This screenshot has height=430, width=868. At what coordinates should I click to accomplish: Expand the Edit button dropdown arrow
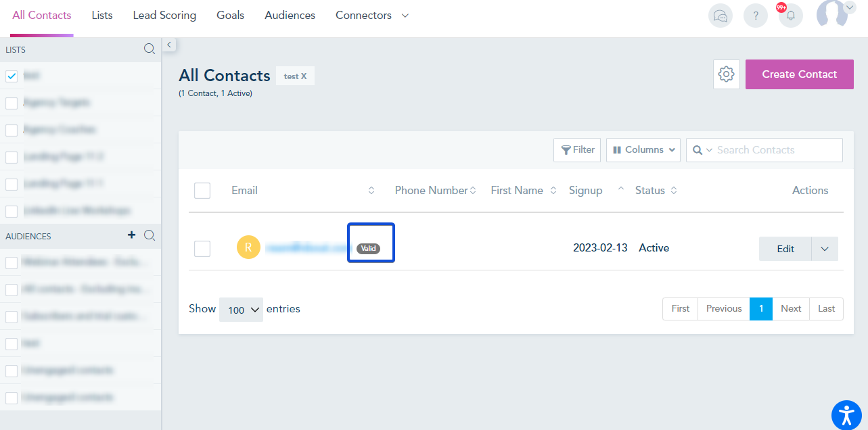(x=825, y=249)
